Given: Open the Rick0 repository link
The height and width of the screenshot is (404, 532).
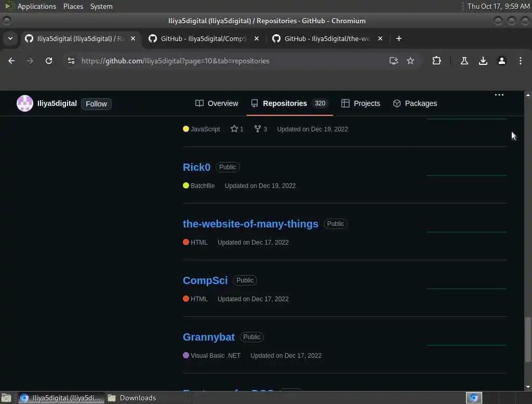Looking at the screenshot, I should pyautogui.click(x=196, y=167).
